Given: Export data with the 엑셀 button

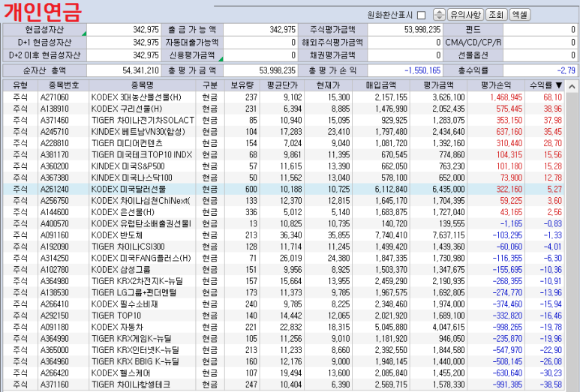Looking at the screenshot, I should pyautogui.click(x=520, y=15).
